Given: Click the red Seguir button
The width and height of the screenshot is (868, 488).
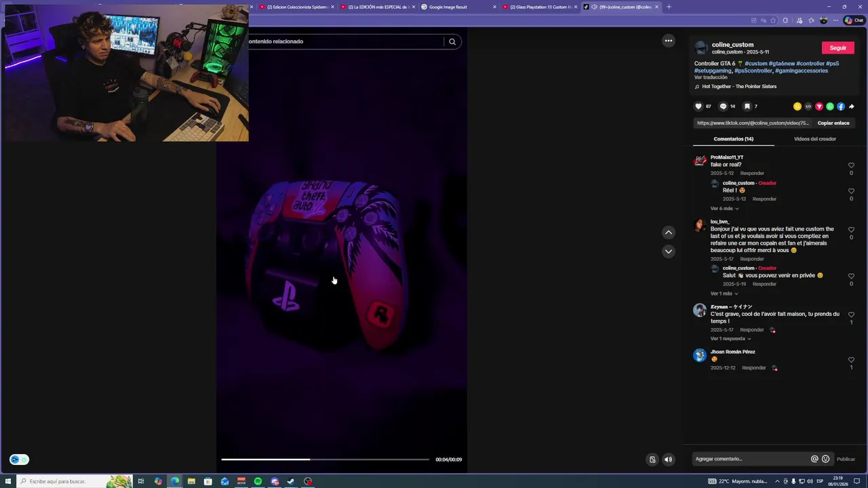Looking at the screenshot, I should click(837, 48).
